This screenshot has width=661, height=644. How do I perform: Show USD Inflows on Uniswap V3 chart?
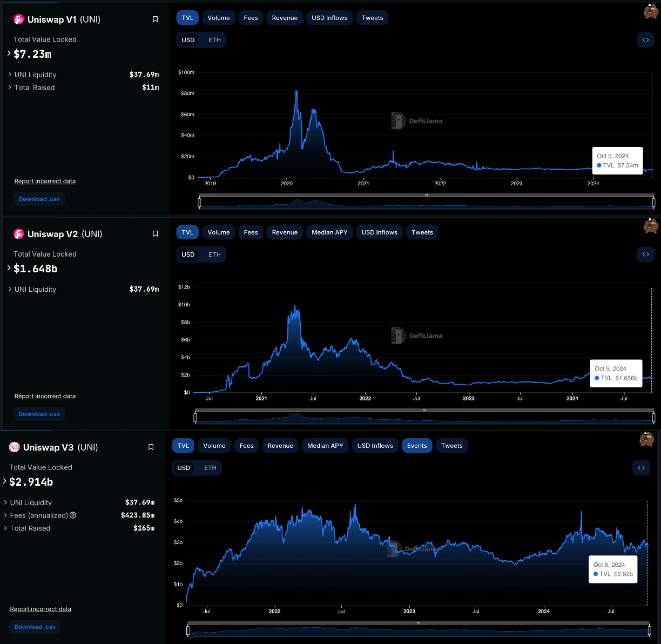[375, 446]
